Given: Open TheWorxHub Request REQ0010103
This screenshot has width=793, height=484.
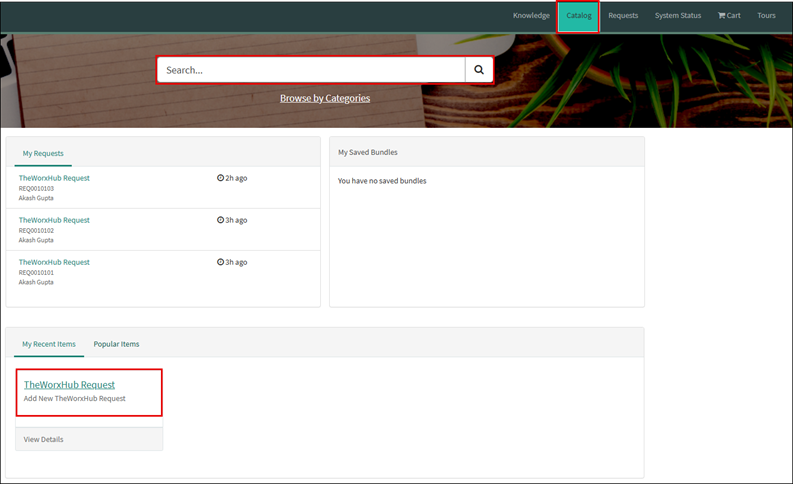Looking at the screenshot, I should click(x=54, y=178).
